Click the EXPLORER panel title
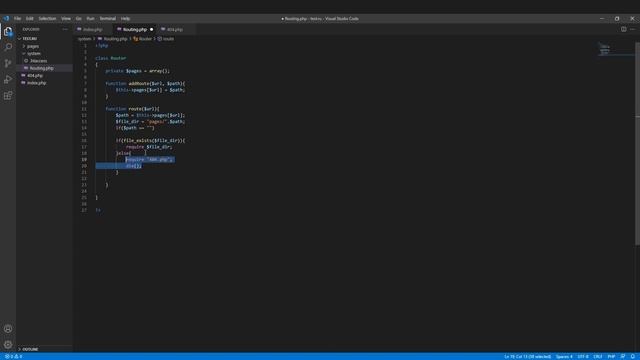640x360 pixels. click(31, 29)
